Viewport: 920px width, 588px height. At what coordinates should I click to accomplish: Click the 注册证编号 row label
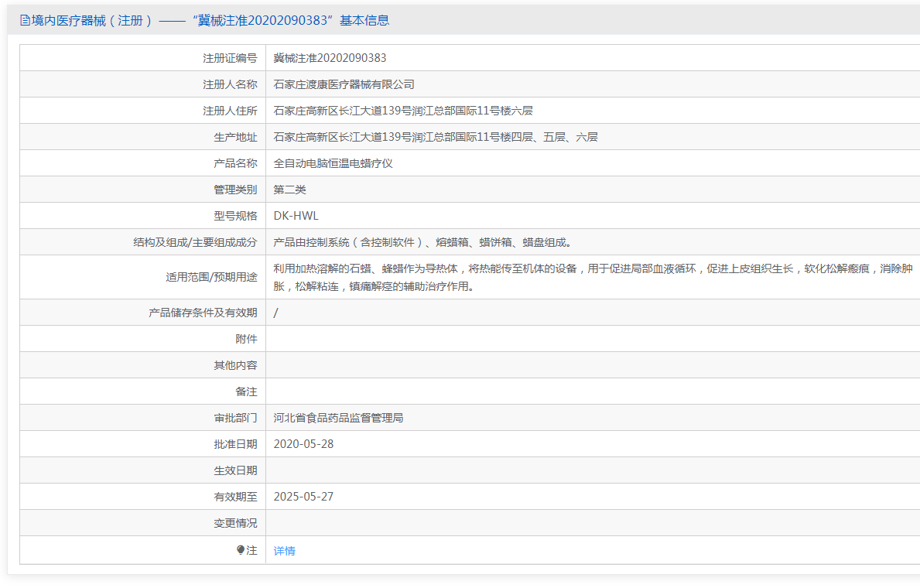pos(230,58)
